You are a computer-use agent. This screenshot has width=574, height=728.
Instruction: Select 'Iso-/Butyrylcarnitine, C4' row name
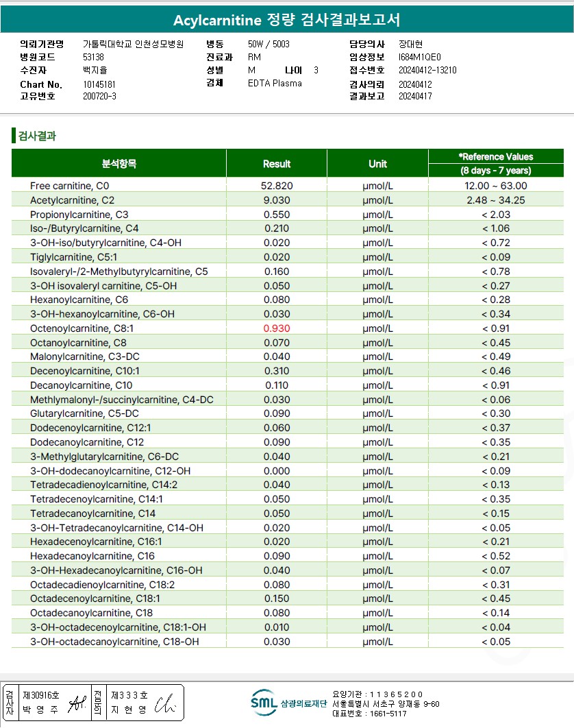tap(84, 228)
